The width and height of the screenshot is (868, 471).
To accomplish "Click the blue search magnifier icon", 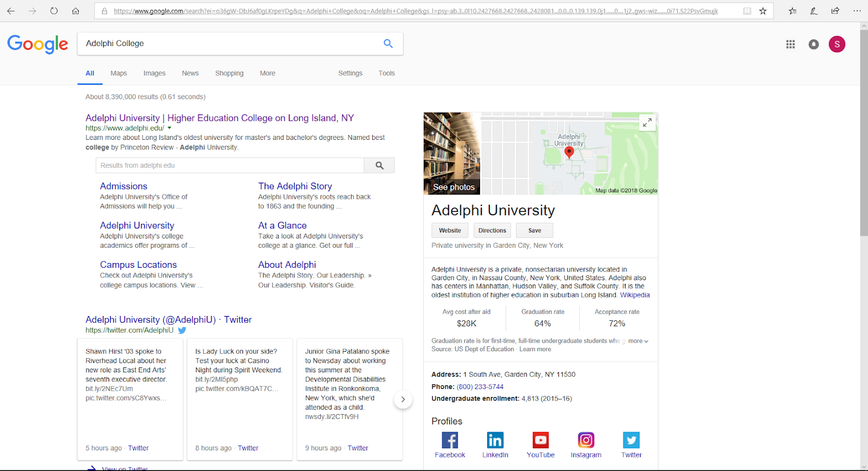I will pos(388,43).
